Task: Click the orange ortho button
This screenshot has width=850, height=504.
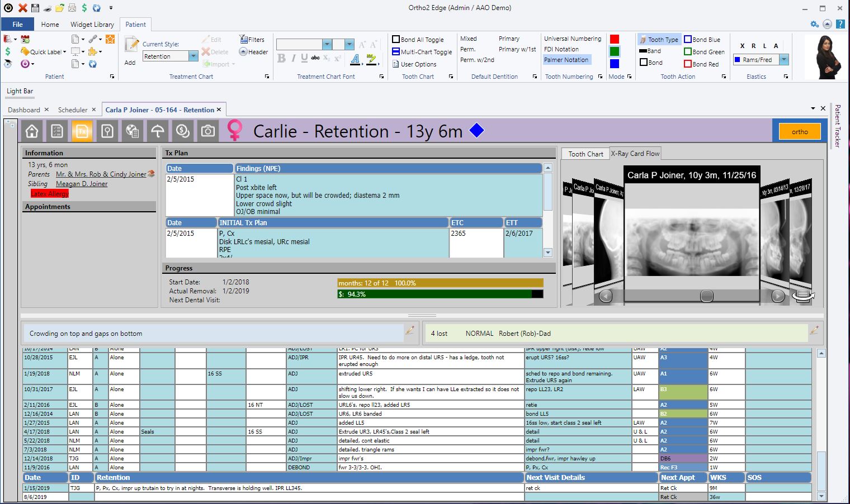Action: click(799, 132)
